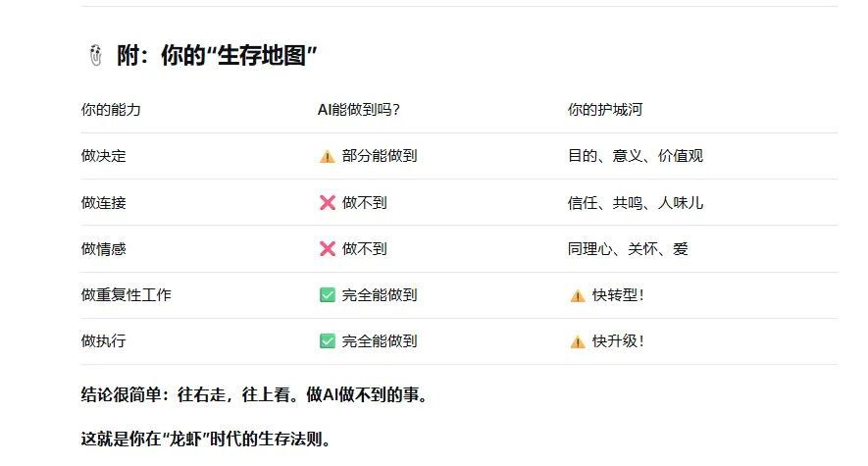
Task: Click the 目的、意义、价值观 cell
Action: click(x=635, y=156)
